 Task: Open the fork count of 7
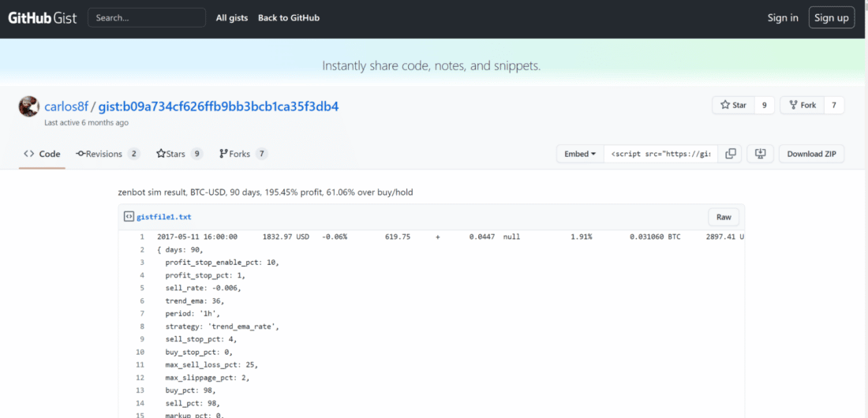coord(833,105)
